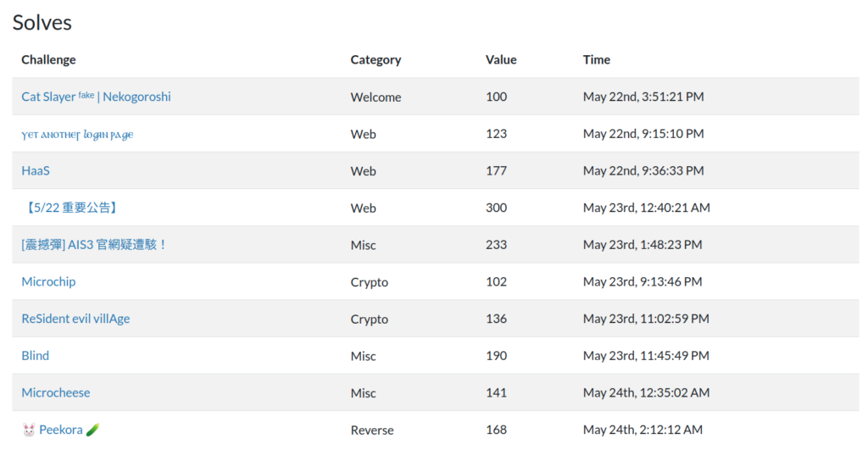
Task: Open the Blind challenge link
Action: pos(36,356)
